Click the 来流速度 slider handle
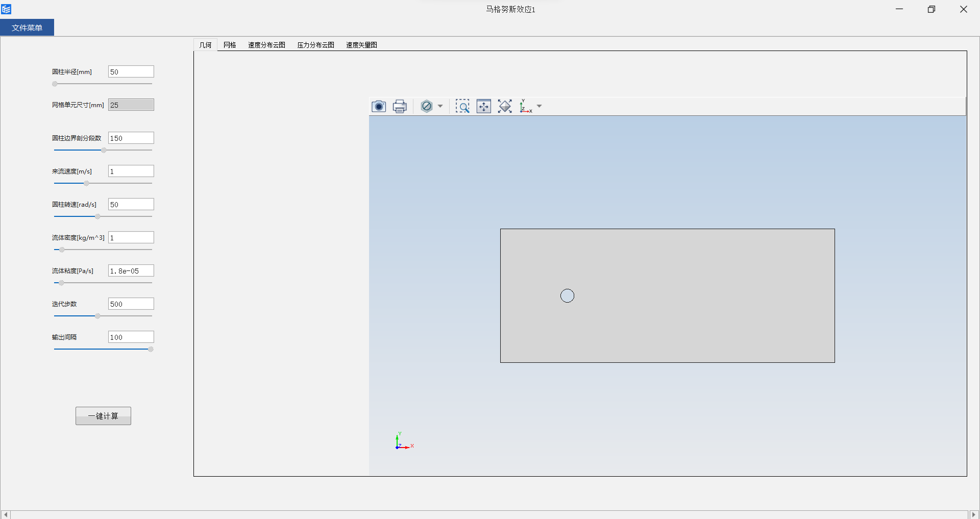980x519 pixels. click(x=86, y=183)
